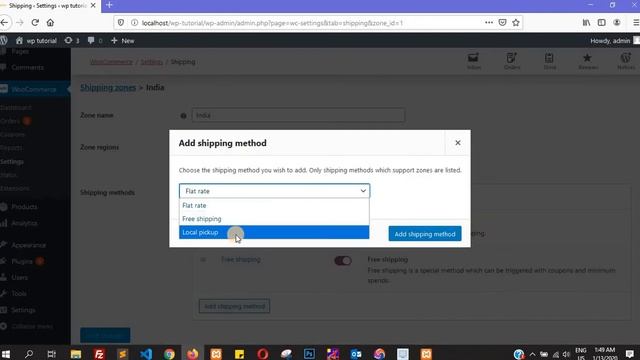
Task: Open the Firefox account icon
Action: coord(617,23)
